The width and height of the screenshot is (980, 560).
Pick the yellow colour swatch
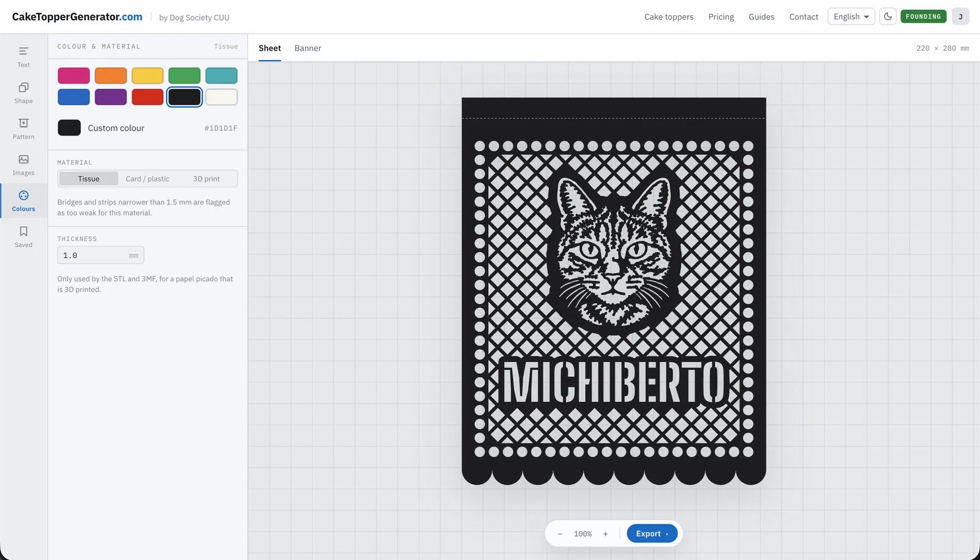[148, 75]
